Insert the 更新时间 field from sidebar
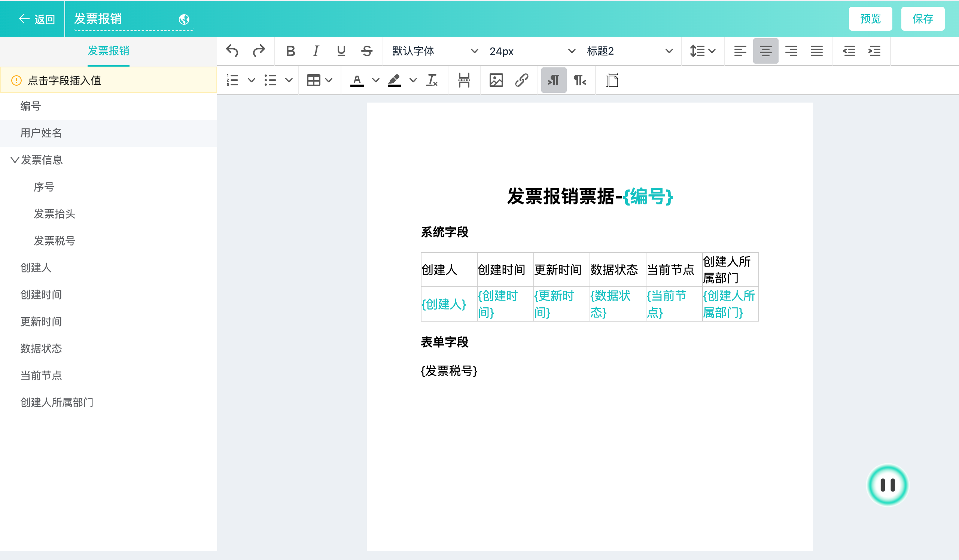The image size is (959, 560). point(109,322)
